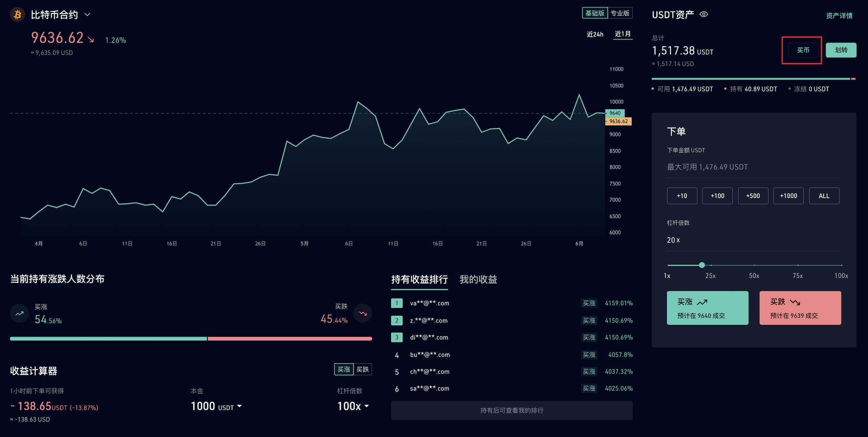868x437 pixels.
Task: Select 买跌 in profit calculator toggle
Action: (362, 369)
